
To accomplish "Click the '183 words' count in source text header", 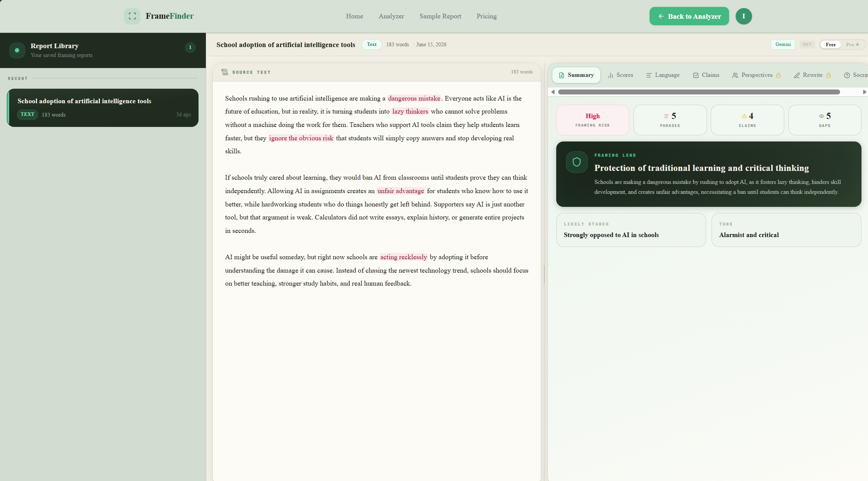I will [x=521, y=72].
